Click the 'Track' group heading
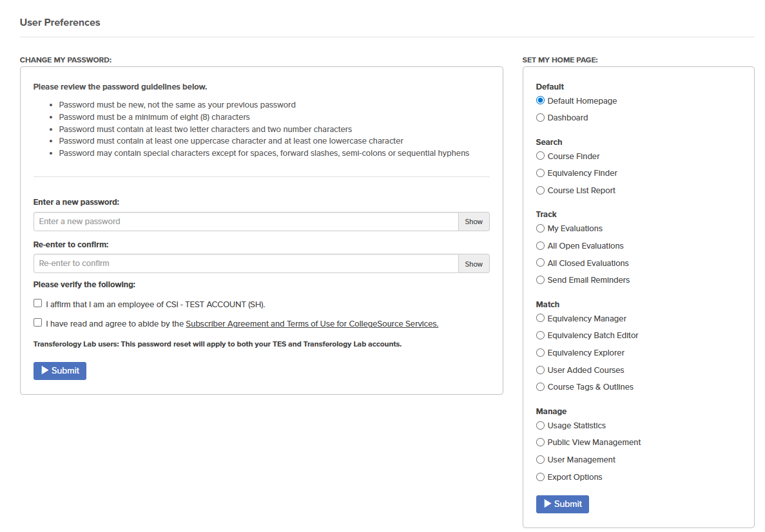 (x=546, y=214)
